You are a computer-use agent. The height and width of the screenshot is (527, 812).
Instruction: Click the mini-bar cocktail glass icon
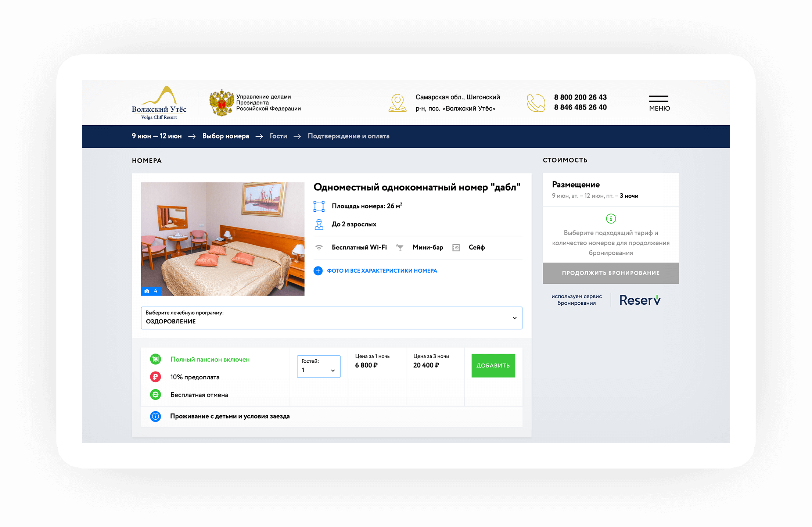click(x=400, y=248)
